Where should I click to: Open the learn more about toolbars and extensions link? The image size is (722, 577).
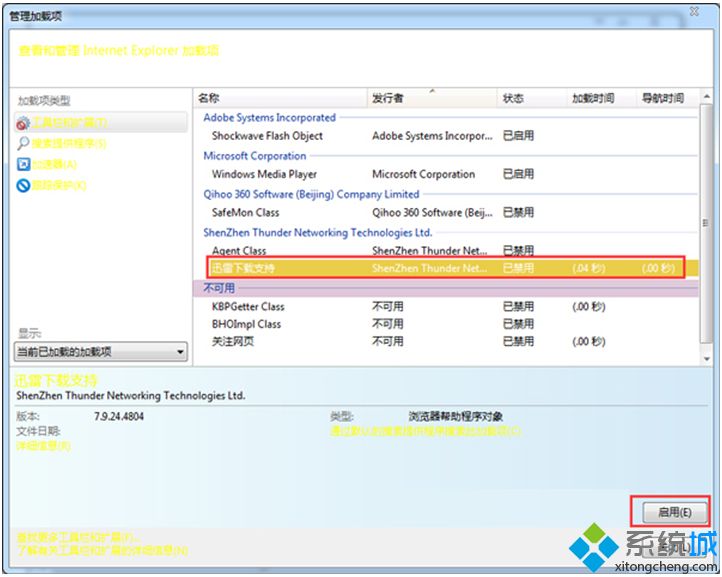[102, 550]
